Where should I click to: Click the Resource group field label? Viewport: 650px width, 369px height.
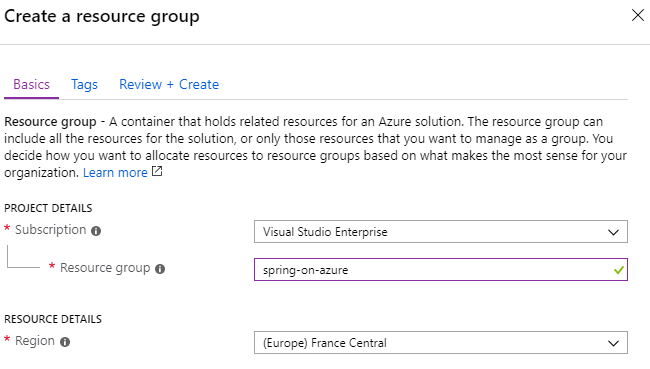105,268
